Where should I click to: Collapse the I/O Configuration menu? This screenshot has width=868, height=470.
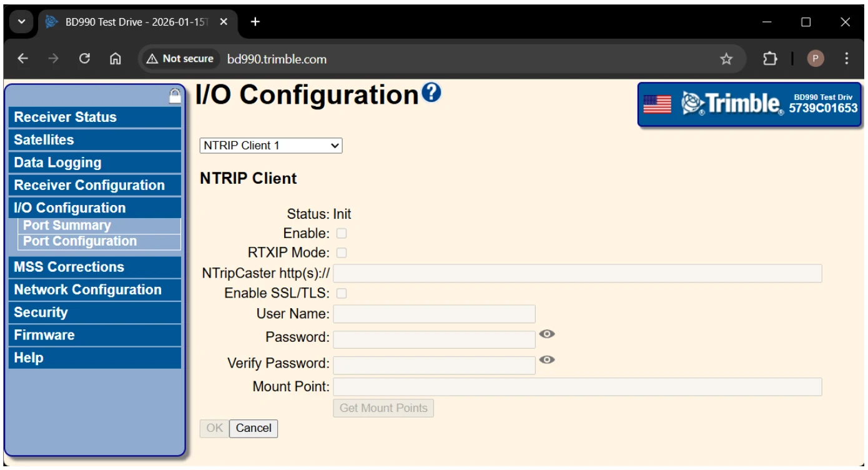pos(95,208)
